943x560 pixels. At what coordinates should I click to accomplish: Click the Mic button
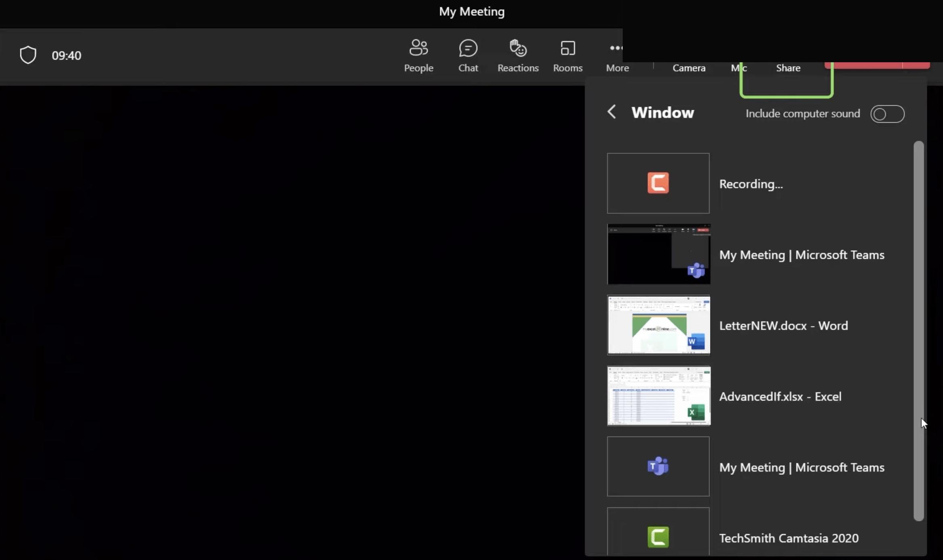(x=738, y=68)
